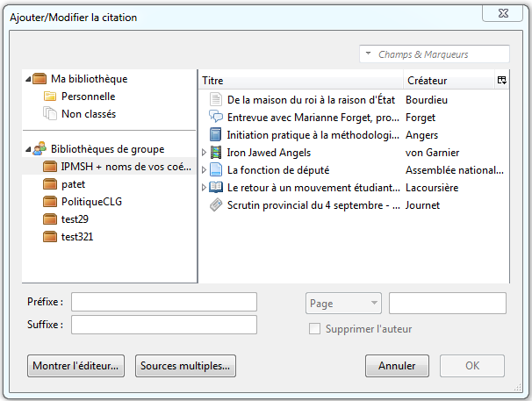Enable the Supprimer l'auteur checkbox
The width and height of the screenshot is (532, 401).
pyautogui.click(x=314, y=329)
